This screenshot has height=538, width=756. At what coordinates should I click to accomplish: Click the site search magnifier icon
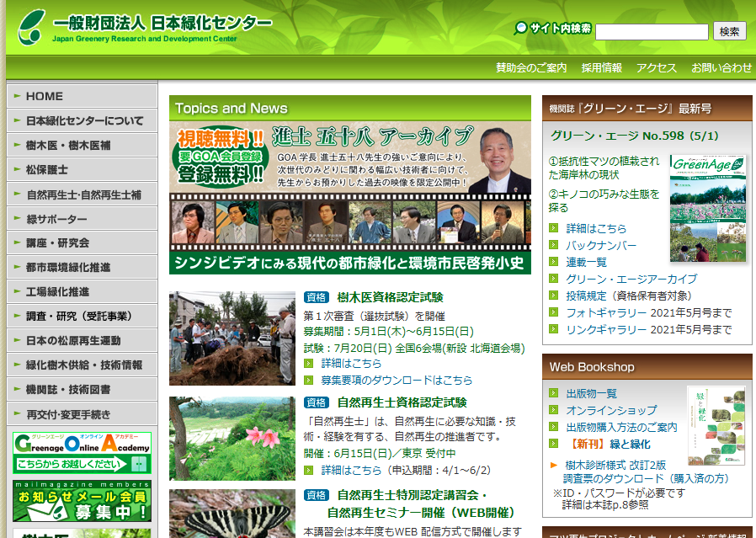click(x=520, y=29)
